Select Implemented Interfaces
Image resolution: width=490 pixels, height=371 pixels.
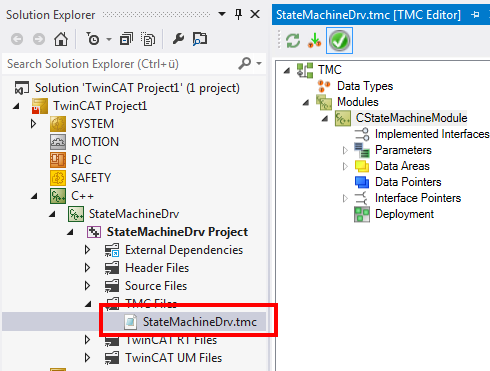pyautogui.click(x=432, y=134)
